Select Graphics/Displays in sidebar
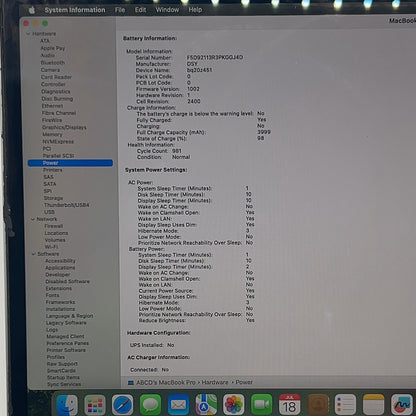416x416 pixels. 64,127
